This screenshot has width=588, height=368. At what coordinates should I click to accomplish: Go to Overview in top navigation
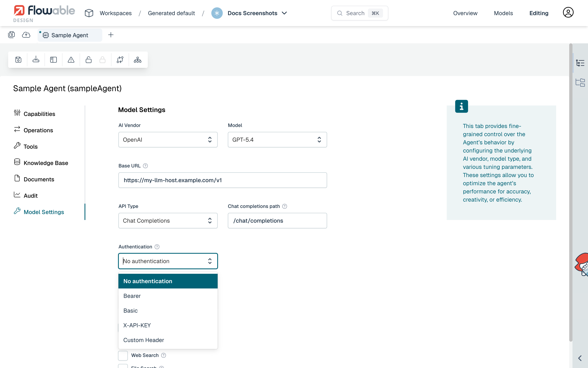pos(465,13)
